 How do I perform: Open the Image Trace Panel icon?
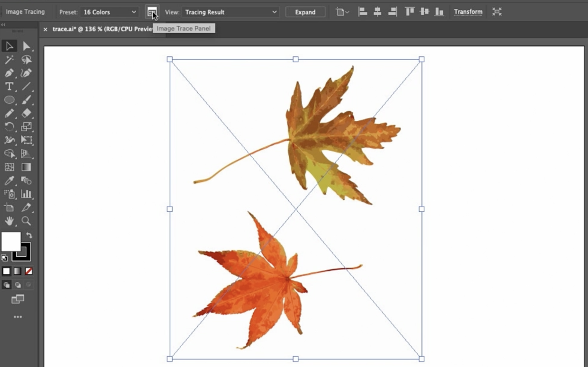click(x=152, y=12)
